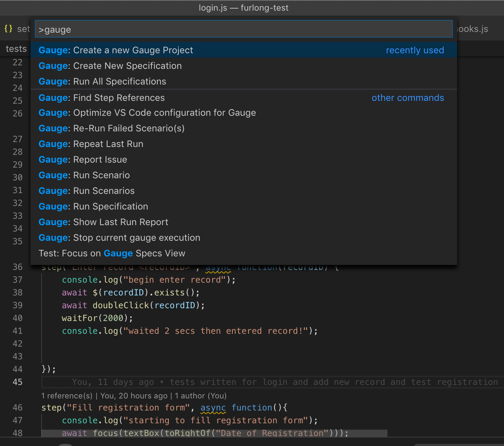Select "Test: Focus on Gauge Specs View"
This screenshot has height=446, width=504.
pos(112,253)
